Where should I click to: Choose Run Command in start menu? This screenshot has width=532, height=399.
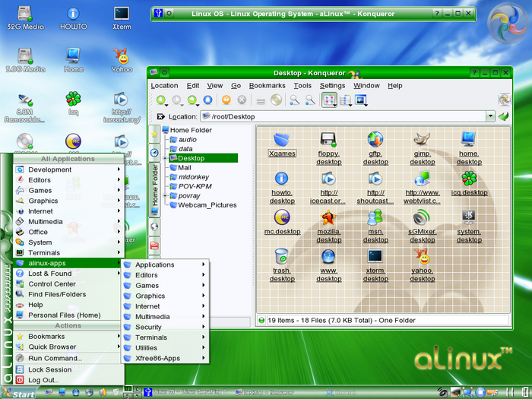tap(68, 358)
